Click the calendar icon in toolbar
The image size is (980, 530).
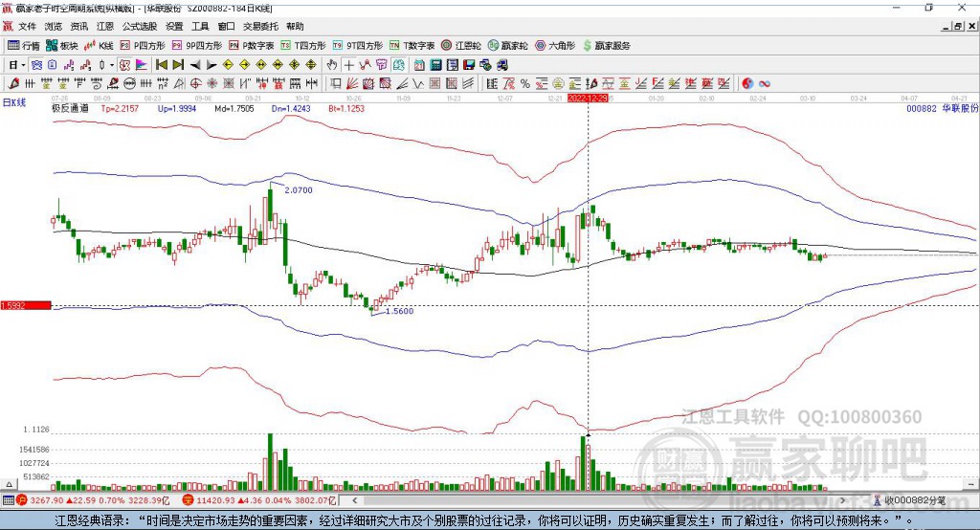click(419, 65)
